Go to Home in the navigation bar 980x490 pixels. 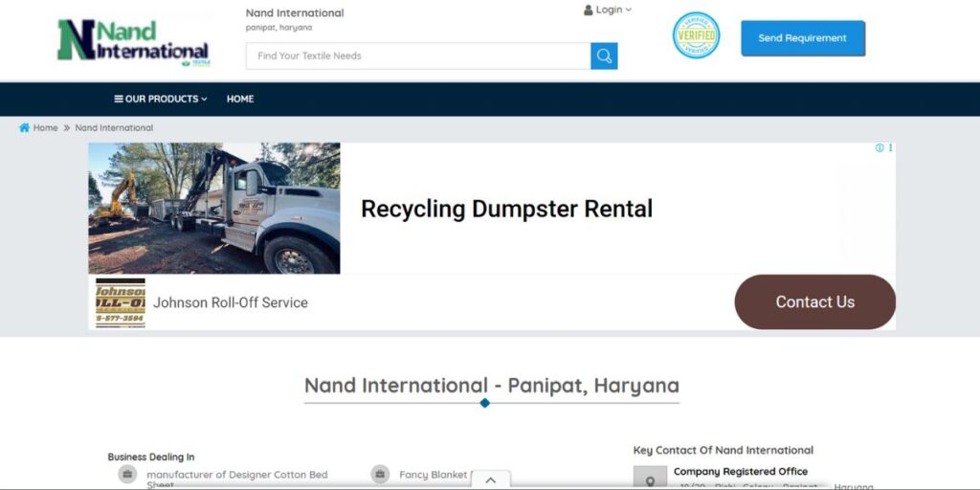[240, 100]
